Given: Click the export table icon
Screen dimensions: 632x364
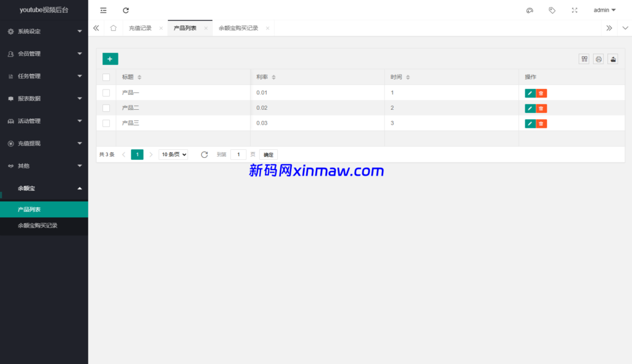Looking at the screenshot, I should (x=613, y=59).
